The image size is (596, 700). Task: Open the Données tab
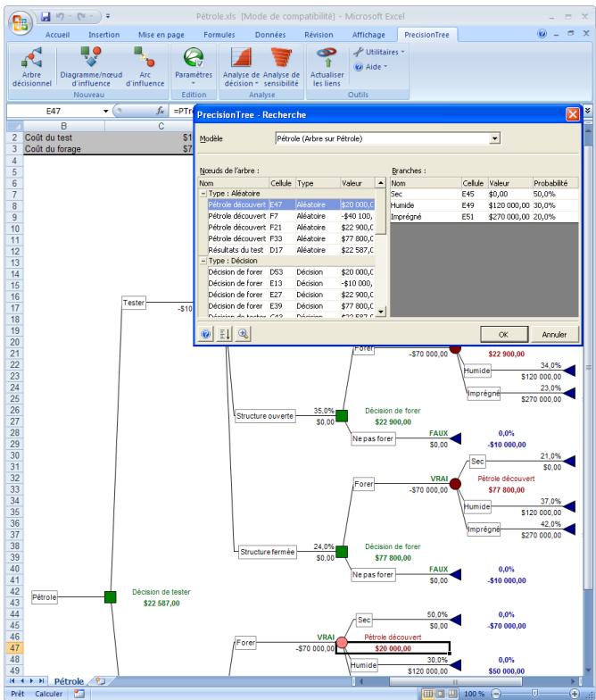pyautogui.click(x=270, y=35)
